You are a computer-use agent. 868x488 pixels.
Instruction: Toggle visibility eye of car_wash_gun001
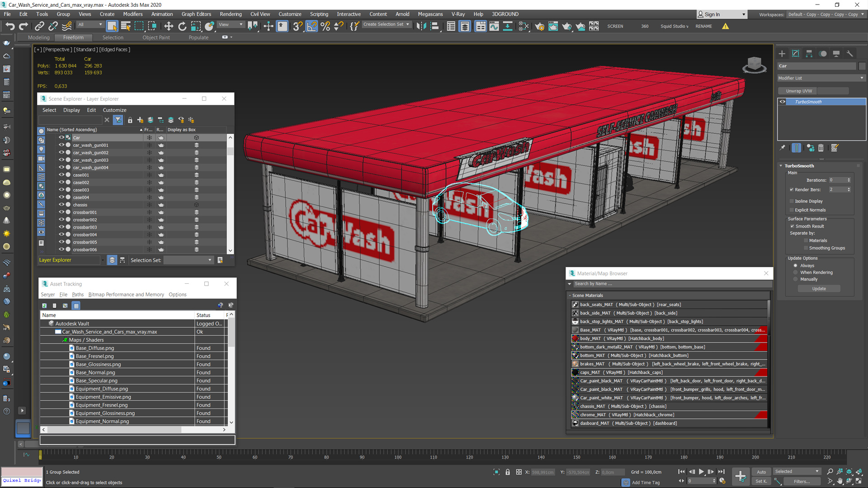click(61, 145)
